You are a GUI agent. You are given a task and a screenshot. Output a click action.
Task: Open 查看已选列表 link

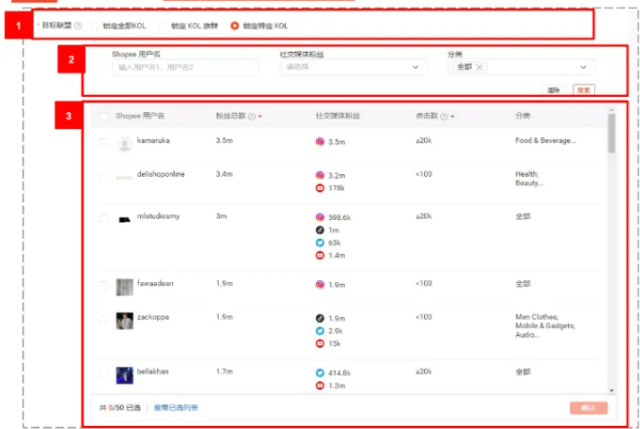[176, 408]
